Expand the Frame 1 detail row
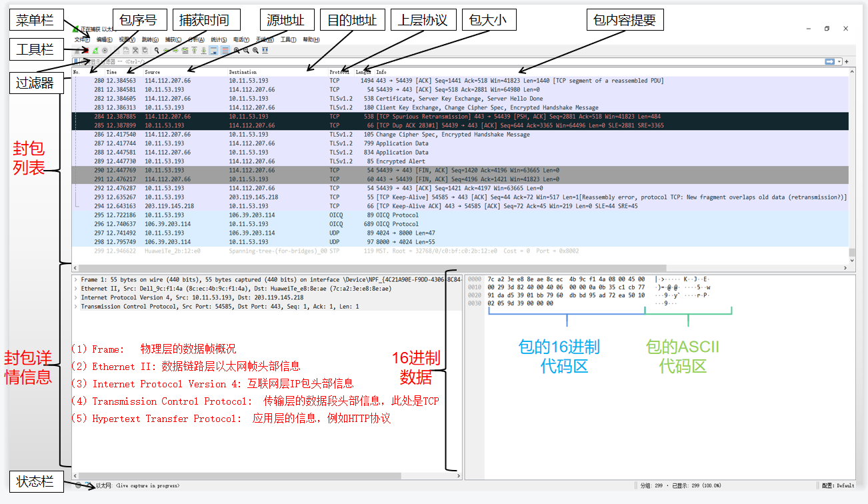 (76, 279)
